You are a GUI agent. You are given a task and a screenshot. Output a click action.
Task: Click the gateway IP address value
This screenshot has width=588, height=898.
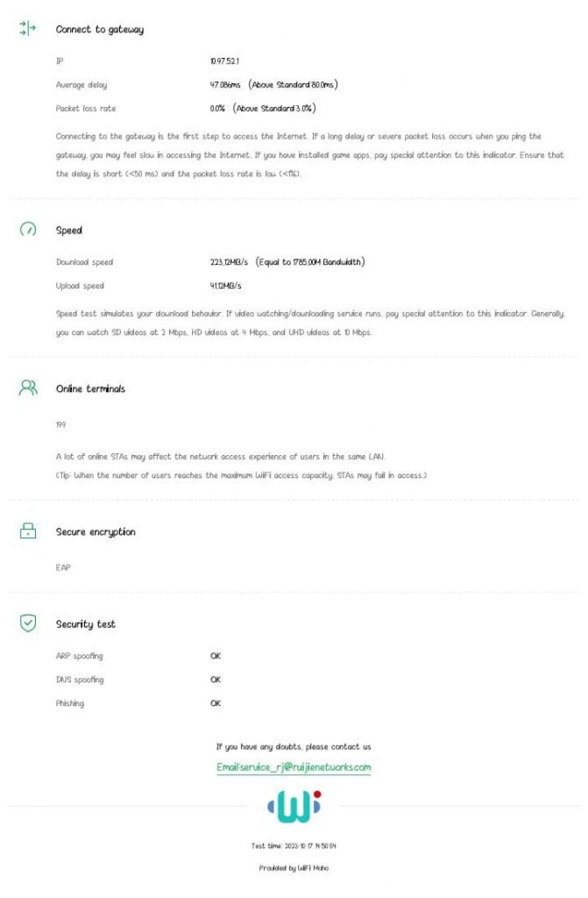point(224,61)
